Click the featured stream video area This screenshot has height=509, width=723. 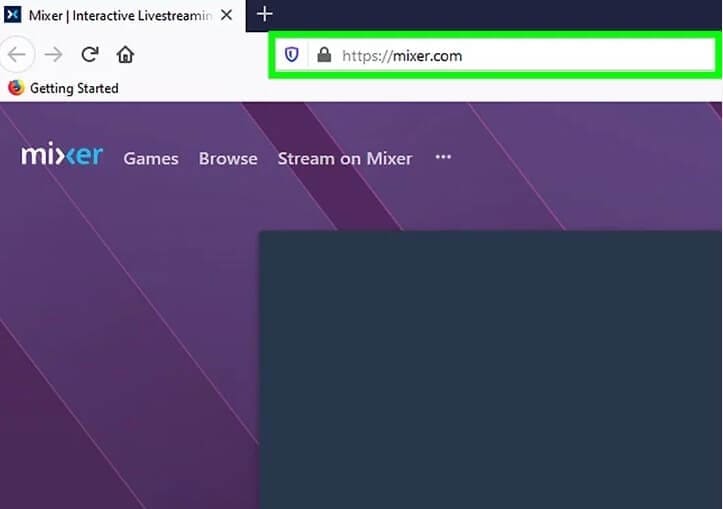coord(491,370)
